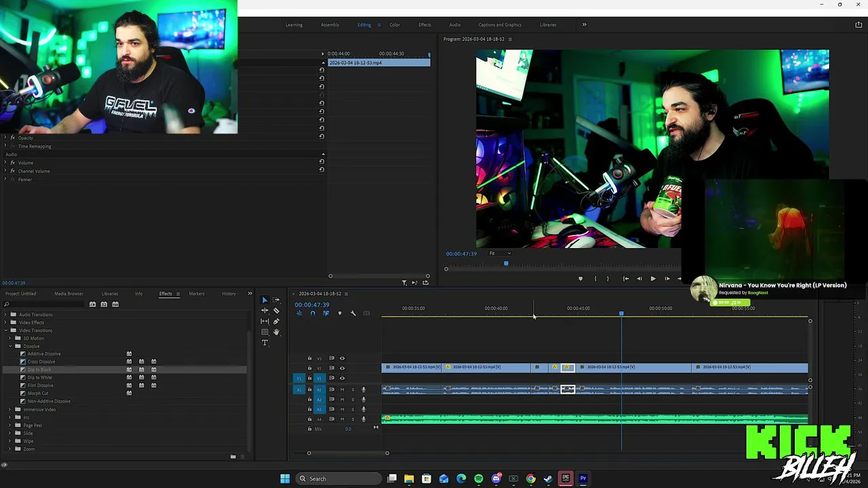Reset the Volume effect parameters
This screenshot has width=868, height=488.
click(321, 161)
